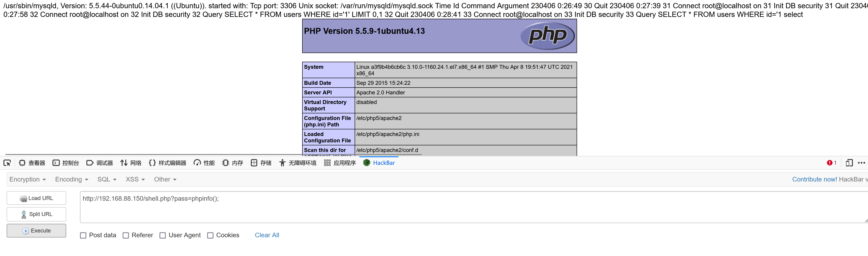Click the element picker icon in devtools
The image size is (868, 256).
(x=7, y=163)
